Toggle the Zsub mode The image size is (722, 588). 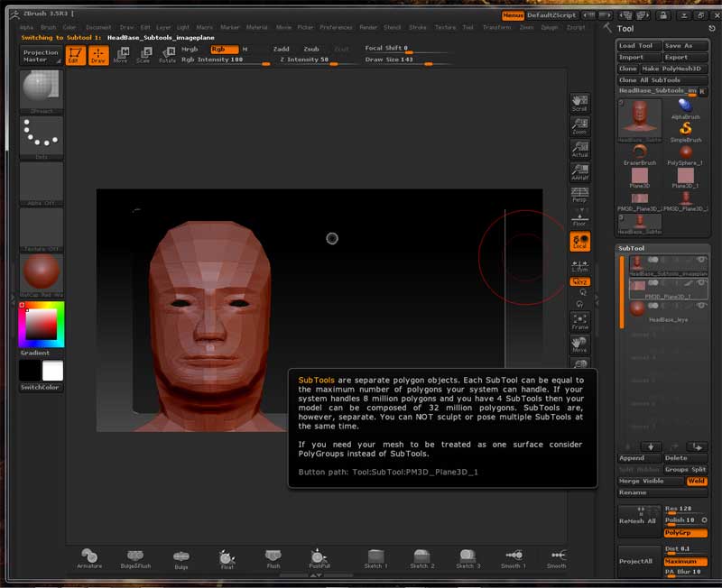[311, 50]
